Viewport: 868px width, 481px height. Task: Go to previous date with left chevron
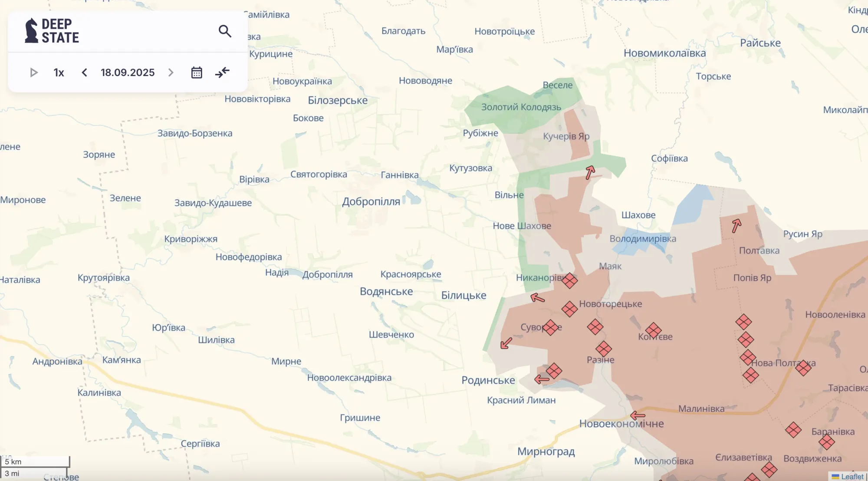pyautogui.click(x=84, y=72)
